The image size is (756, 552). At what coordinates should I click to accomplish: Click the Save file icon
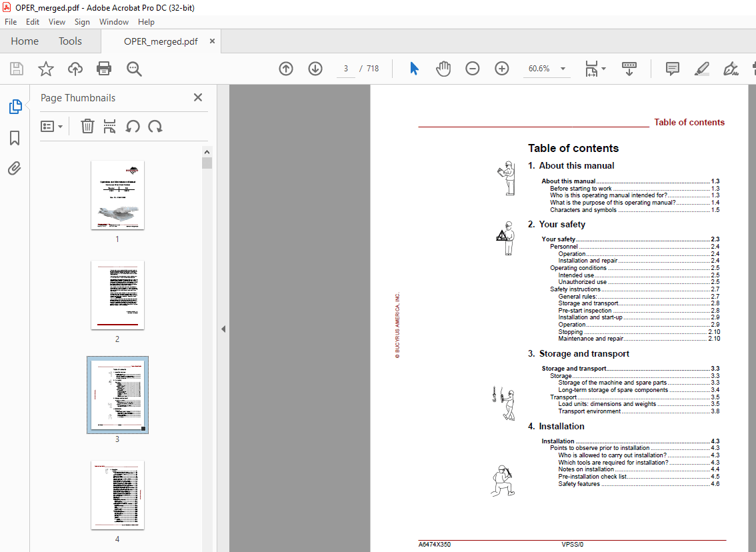(17, 69)
